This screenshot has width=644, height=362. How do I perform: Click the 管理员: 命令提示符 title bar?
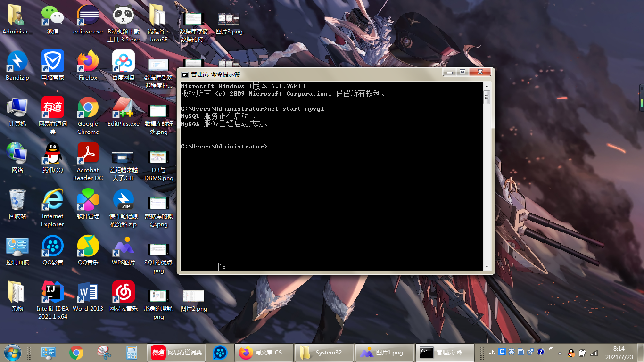click(311, 74)
